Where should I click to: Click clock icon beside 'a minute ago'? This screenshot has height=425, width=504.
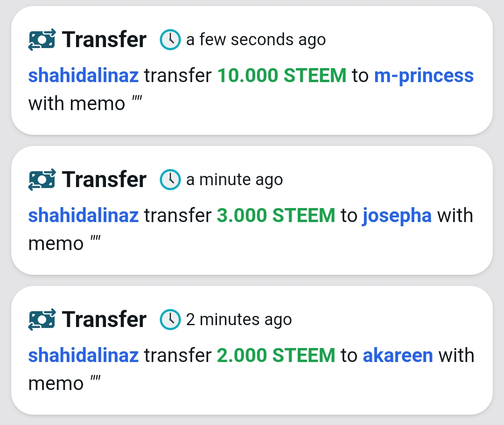[x=170, y=180]
